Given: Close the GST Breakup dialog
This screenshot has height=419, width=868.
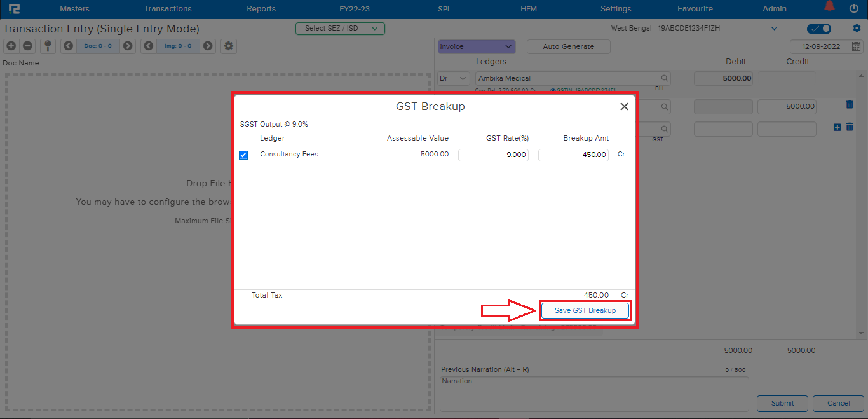Looking at the screenshot, I should (624, 107).
